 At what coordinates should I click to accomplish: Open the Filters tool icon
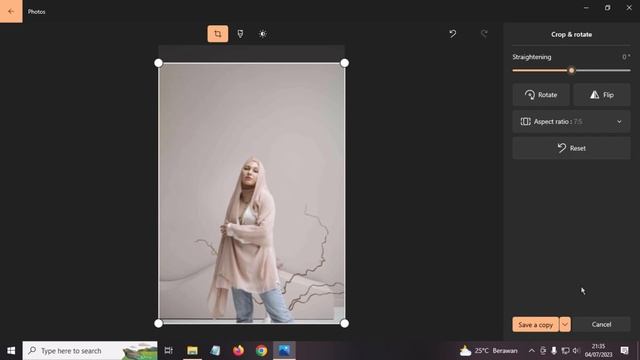pyautogui.click(x=240, y=34)
